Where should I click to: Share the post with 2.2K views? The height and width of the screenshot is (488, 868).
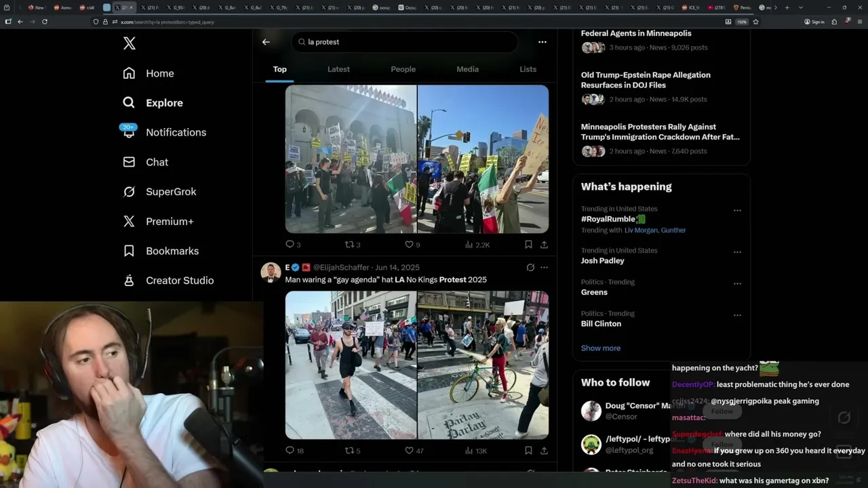pyautogui.click(x=544, y=245)
